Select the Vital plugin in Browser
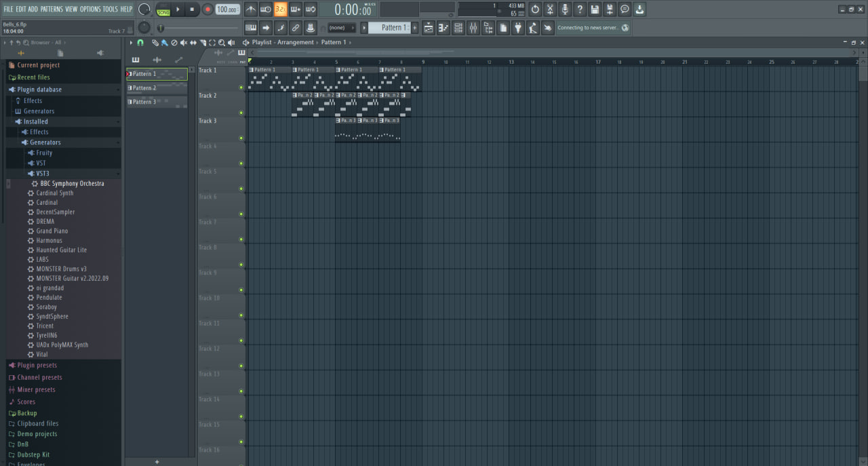 [x=42, y=354]
